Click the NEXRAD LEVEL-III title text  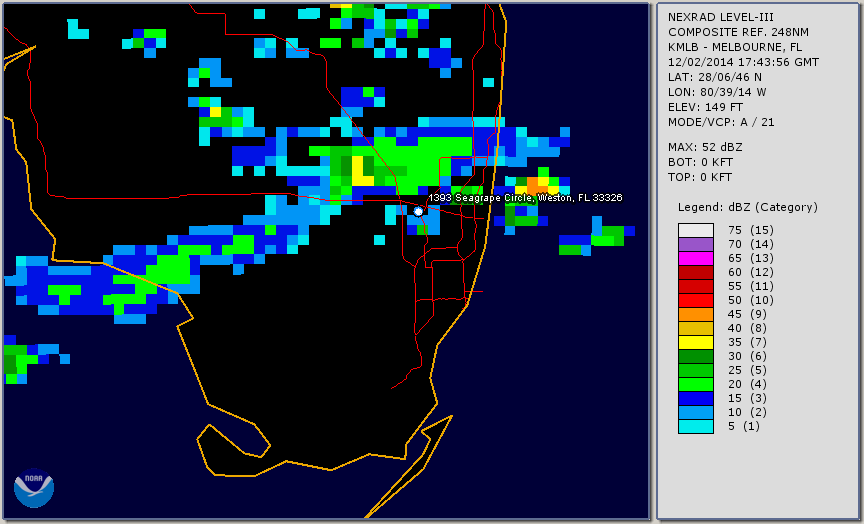(721, 17)
